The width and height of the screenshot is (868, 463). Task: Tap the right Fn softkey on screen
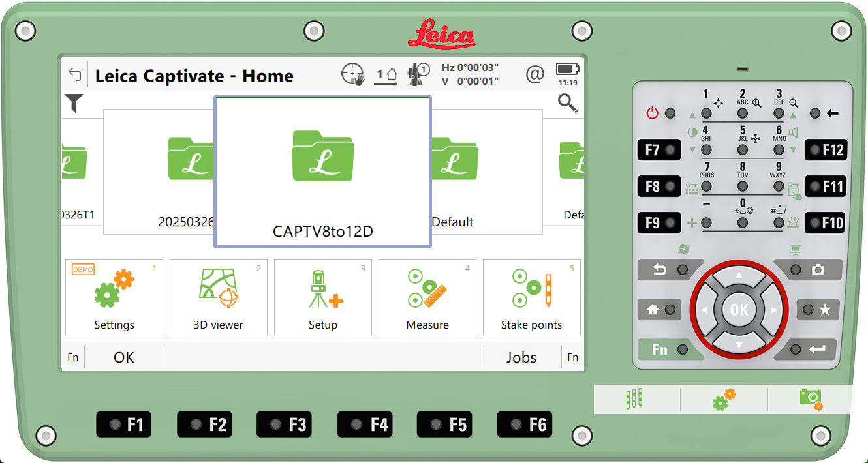click(x=573, y=357)
